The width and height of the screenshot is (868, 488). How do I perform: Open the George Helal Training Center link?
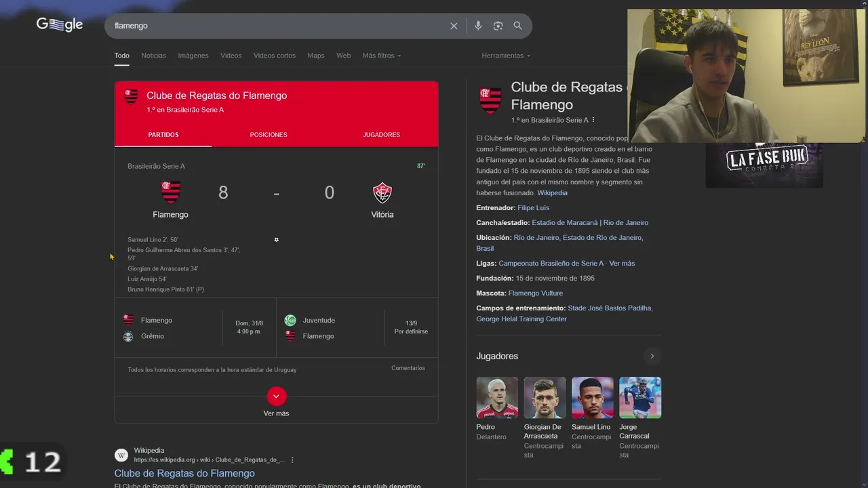(521, 319)
